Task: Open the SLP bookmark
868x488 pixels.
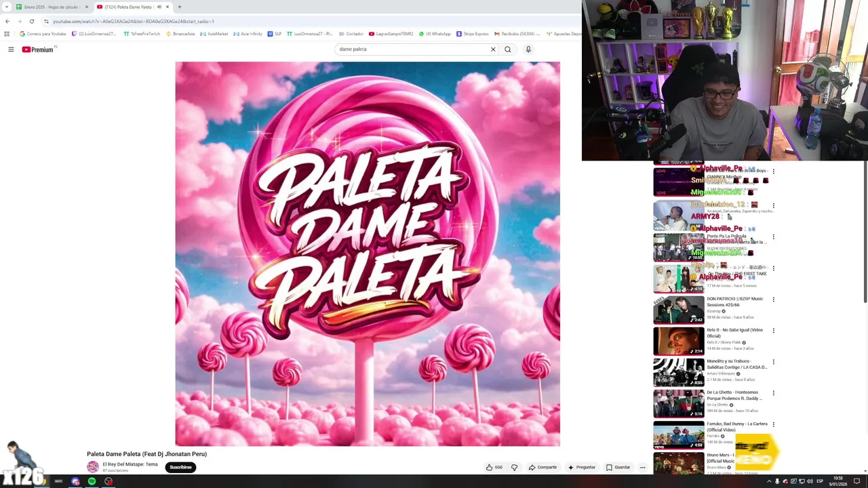Action: click(275, 34)
